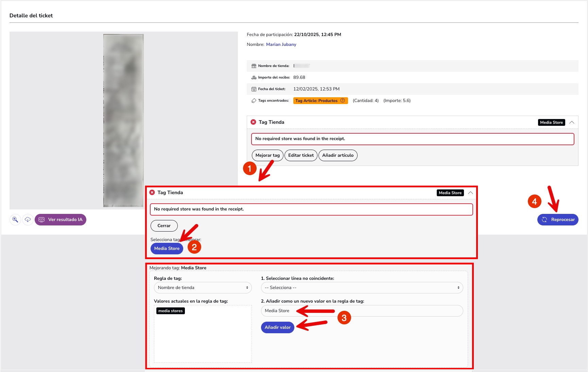Click the cloud download icon
Image resolution: width=588 pixels, height=372 pixels.
(28, 220)
